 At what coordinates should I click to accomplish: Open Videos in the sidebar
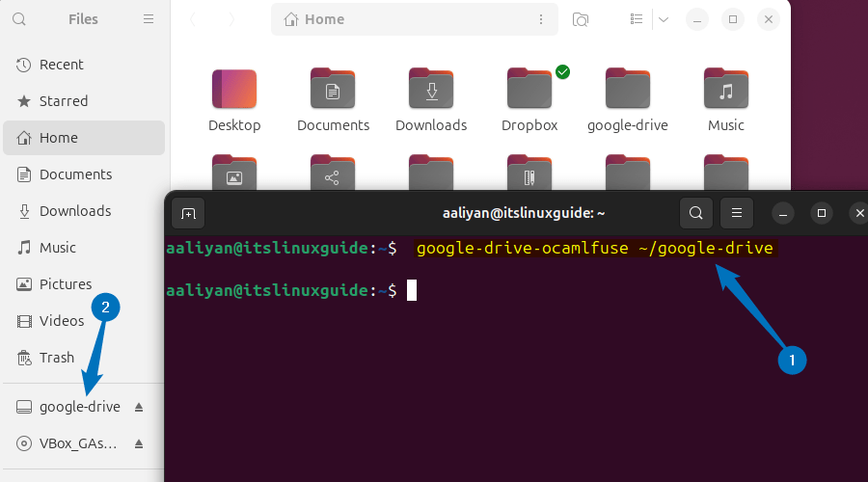tap(84, 320)
